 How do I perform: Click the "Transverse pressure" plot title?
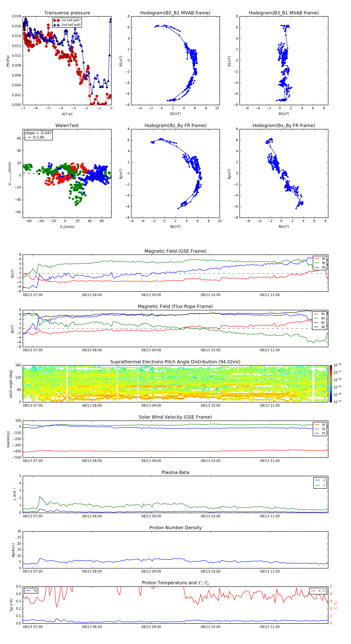click(67, 13)
